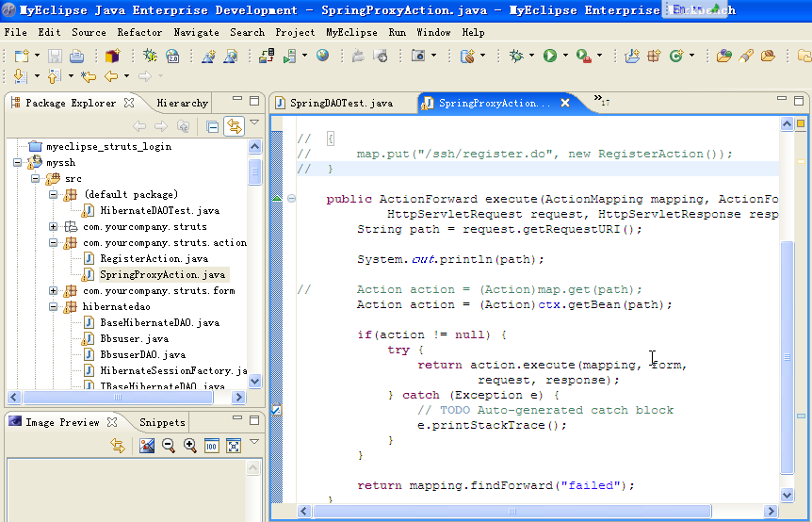Image resolution: width=812 pixels, height=522 pixels.
Task: Click the Debug bug icon
Action: coord(516,56)
